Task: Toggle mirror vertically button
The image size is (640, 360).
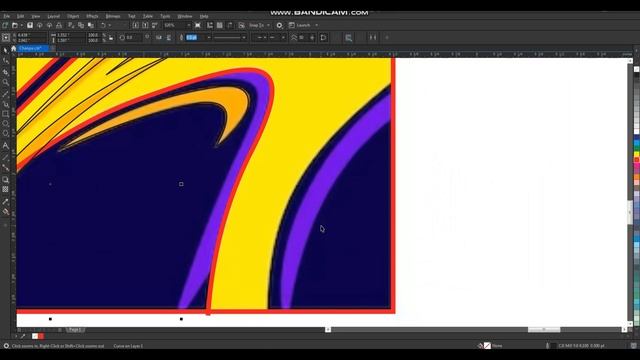Action: (x=169, y=38)
